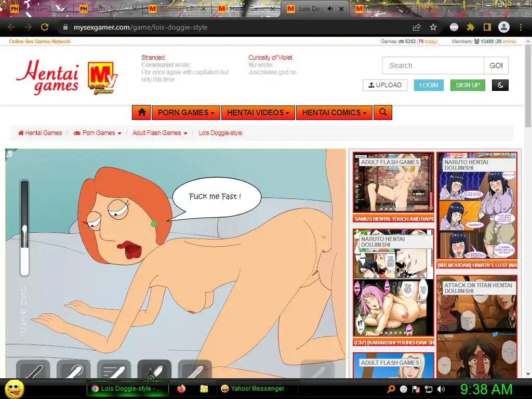532x399 pixels.
Task: Click the flag security icon in the tray
Action: [x=416, y=389]
